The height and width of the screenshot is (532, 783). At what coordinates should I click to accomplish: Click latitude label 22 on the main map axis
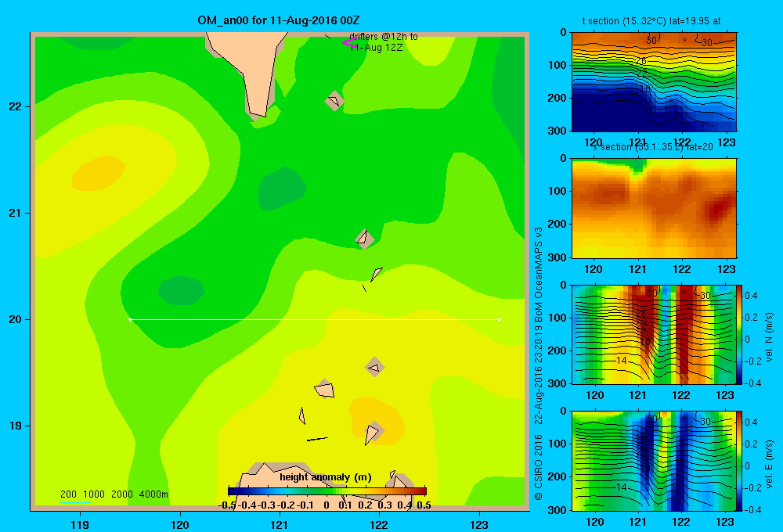pos(15,106)
